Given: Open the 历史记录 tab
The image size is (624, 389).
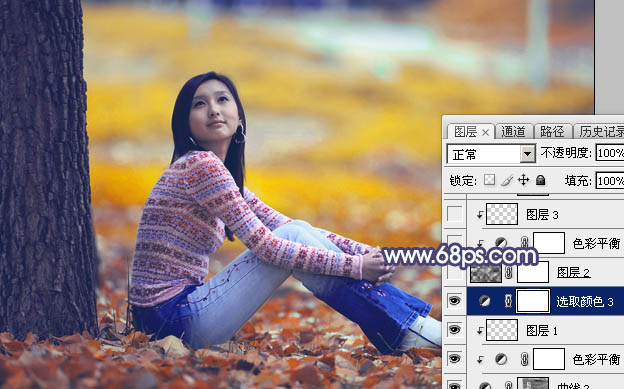Looking at the screenshot, I should point(601,132).
